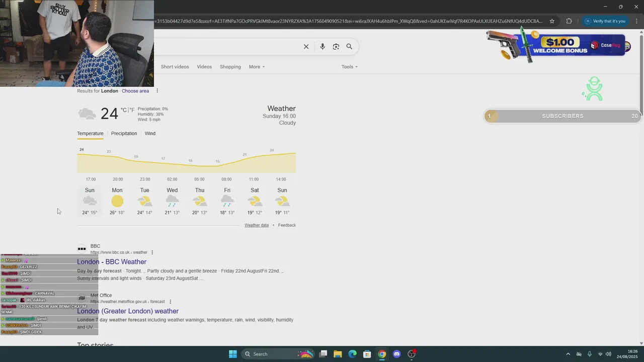Open File Explorer from taskbar
This screenshot has width=644, height=362.
coord(338,354)
